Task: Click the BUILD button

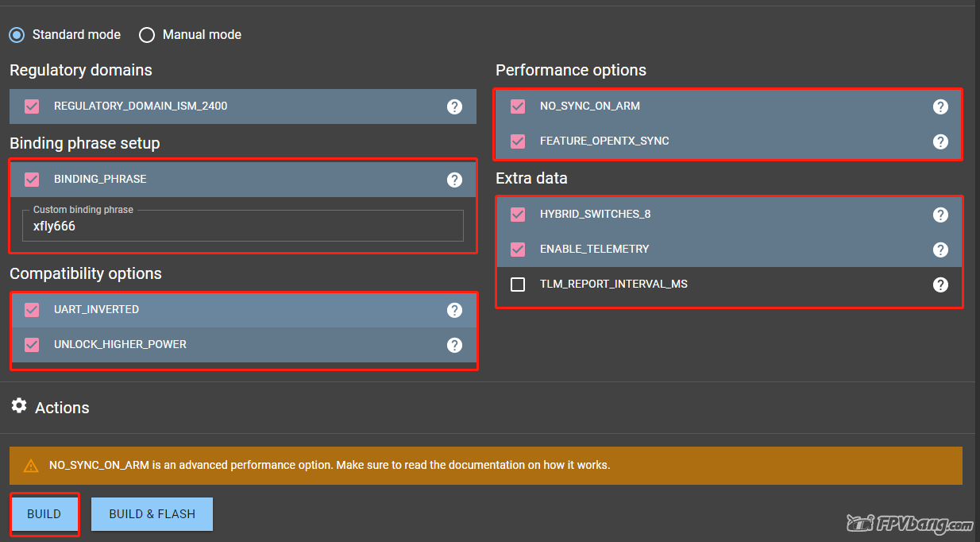Action: 44,514
